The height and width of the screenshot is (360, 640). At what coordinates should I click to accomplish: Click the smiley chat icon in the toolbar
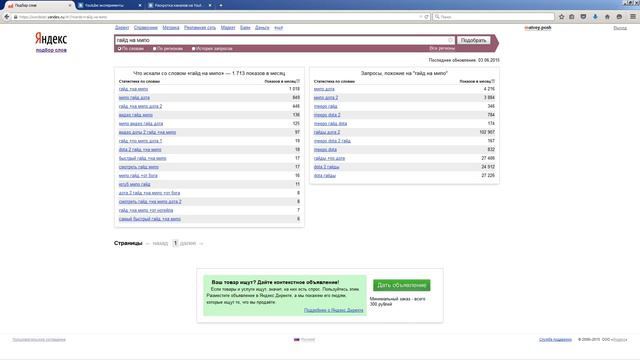(619, 17)
